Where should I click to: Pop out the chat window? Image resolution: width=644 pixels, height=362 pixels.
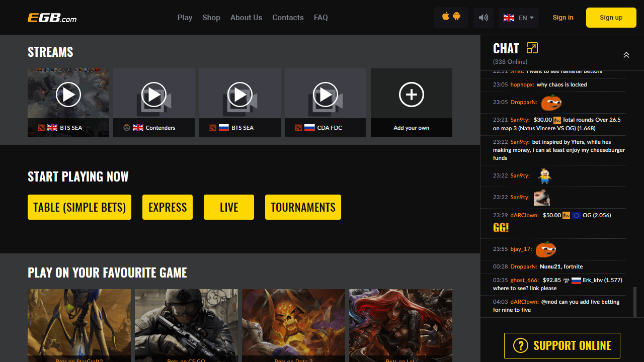pyautogui.click(x=532, y=48)
